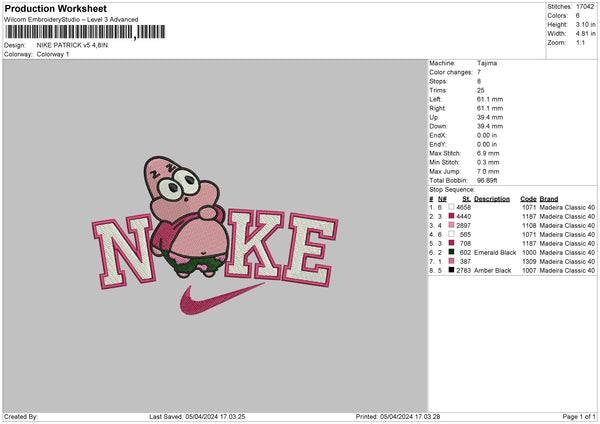The image size is (600, 424).
Task: Click the Emerald Black color swatch
Action: tap(452, 252)
